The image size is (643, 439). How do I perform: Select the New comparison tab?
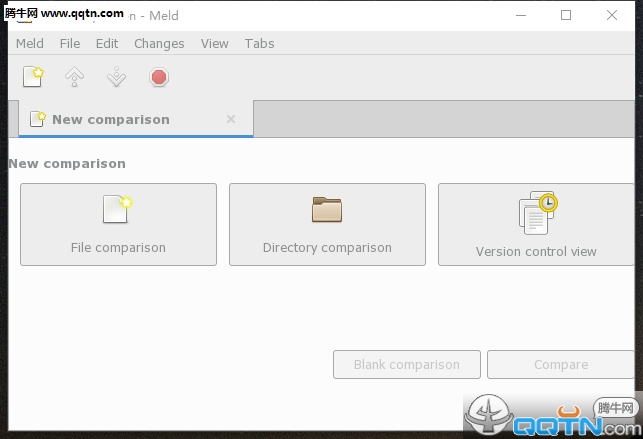coord(136,119)
